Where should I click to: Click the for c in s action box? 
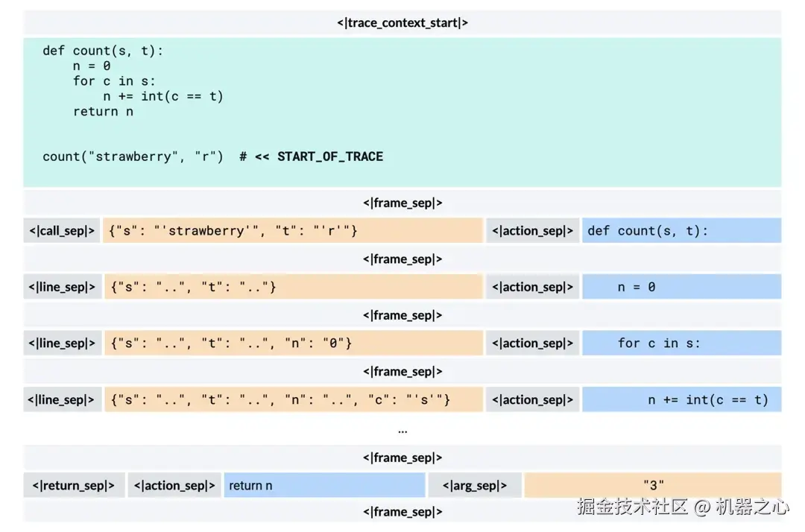coord(681,343)
